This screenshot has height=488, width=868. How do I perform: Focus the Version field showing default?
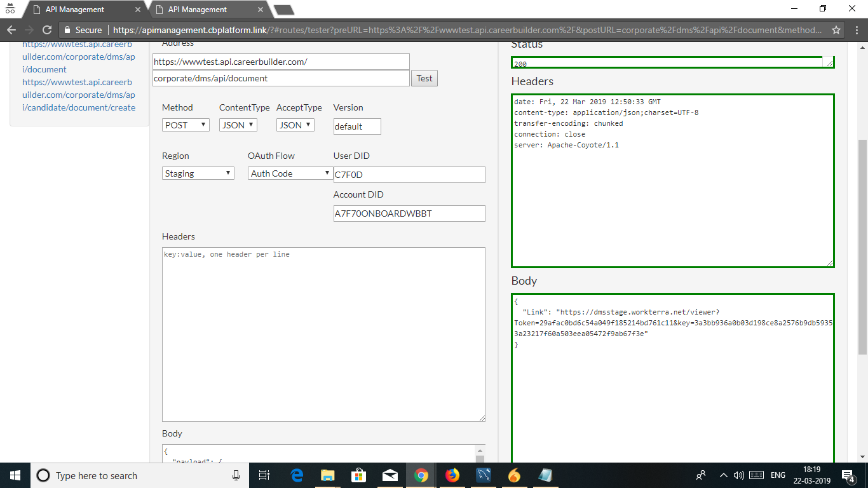pos(357,126)
